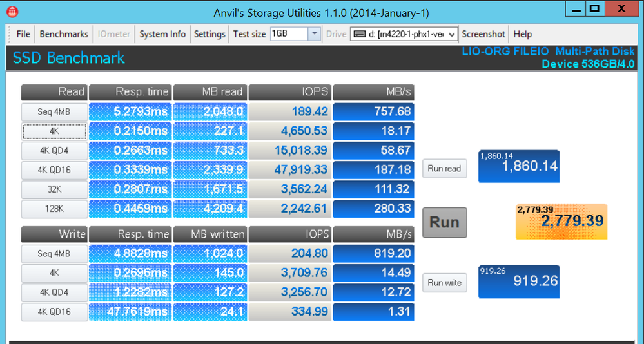Open the Benchmarks menu

[64, 34]
